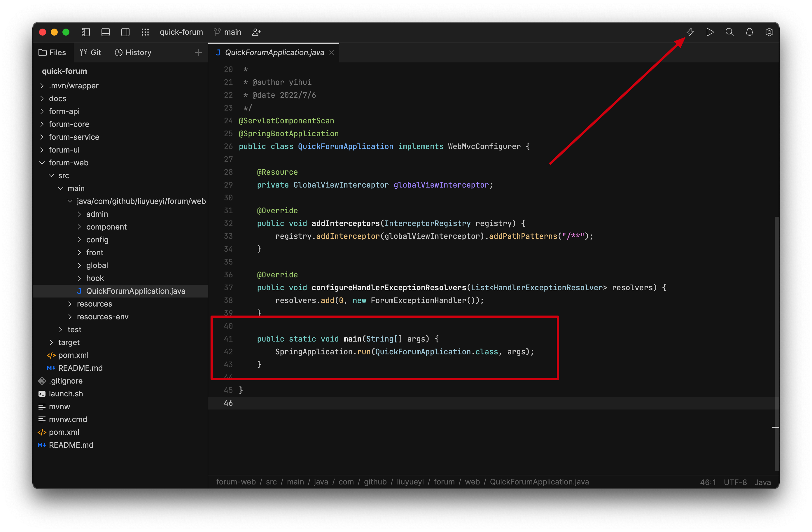The width and height of the screenshot is (812, 532).
Task: Open the workspaces grid icon
Action: [x=145, y=32]
